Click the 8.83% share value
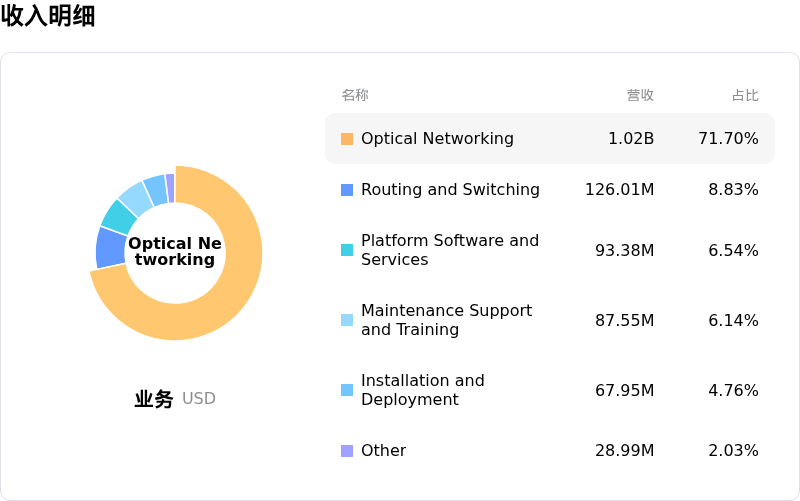The height and width of the screenshot is (501, 800). (733, 189)
